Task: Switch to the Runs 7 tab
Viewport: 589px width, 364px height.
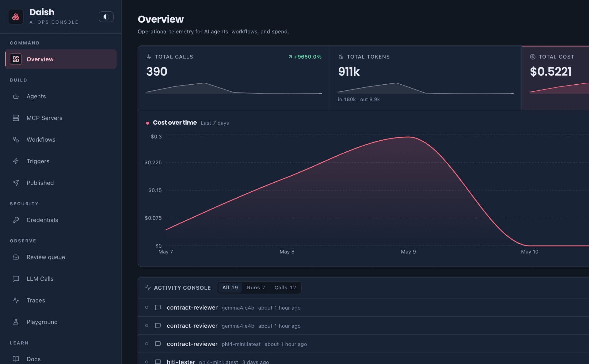Action: (x=256, y=288)
